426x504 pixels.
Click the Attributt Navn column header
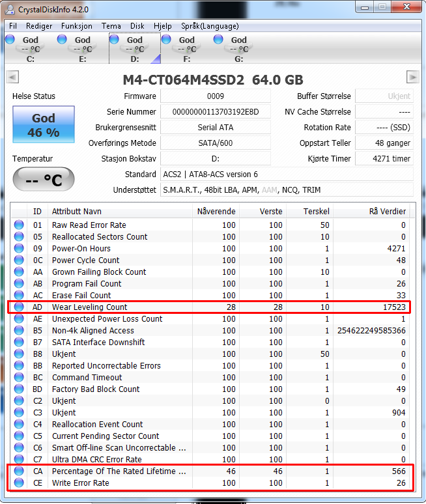[x=120, y=211]
